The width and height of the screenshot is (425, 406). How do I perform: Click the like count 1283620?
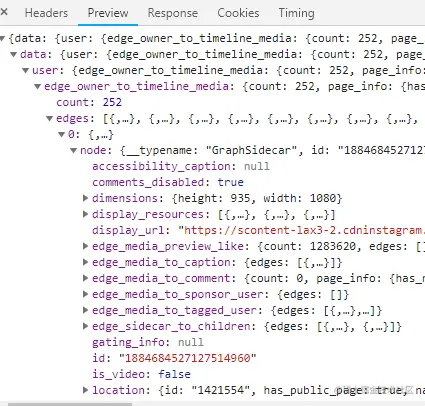[x=333, y=246]
